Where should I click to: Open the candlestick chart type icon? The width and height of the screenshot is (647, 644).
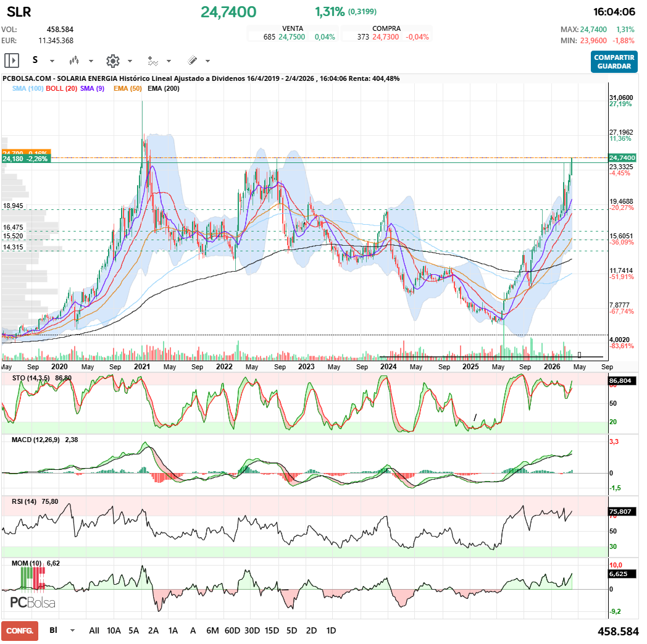74,61
